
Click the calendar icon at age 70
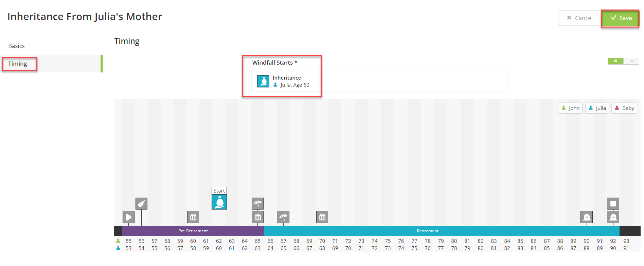click(322, 217)
